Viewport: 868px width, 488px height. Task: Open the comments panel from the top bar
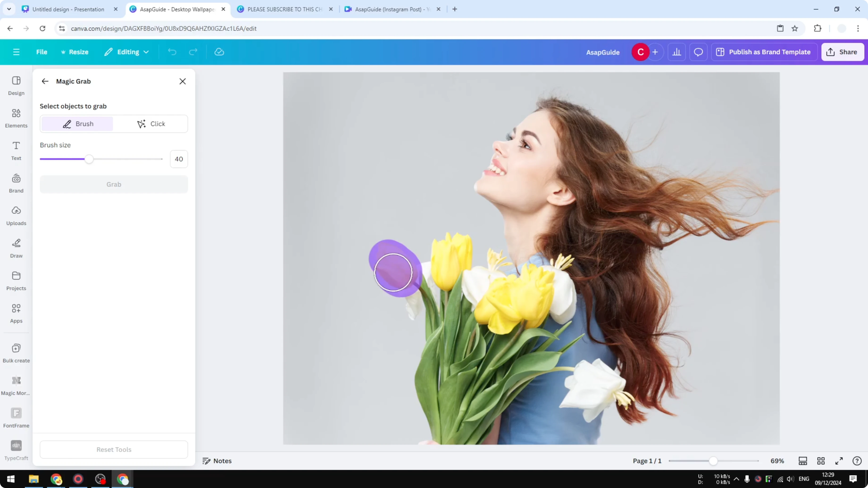click(698, 52)
